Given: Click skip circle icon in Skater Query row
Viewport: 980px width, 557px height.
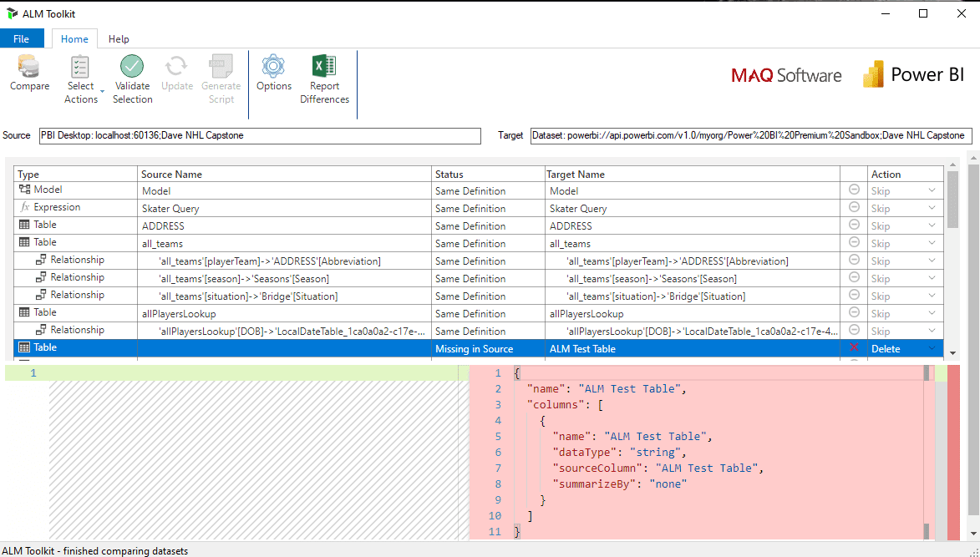Looking at the screenshot, I should tap(854, 207).
